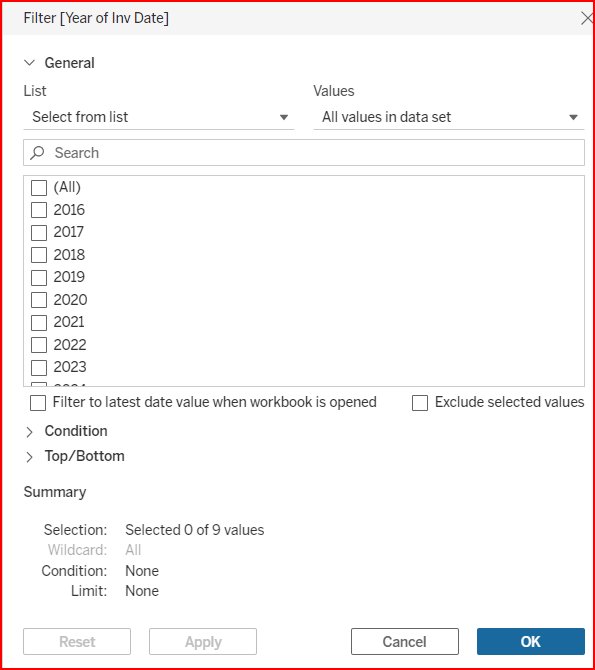Tick the 2016 year checkbox
The image size is (595, 670).
click(39, 210)
